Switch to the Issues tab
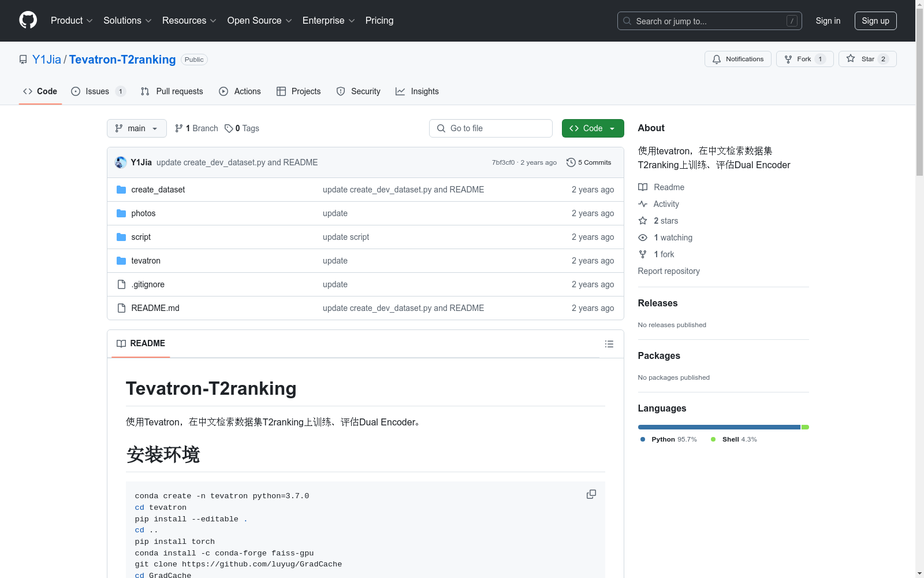924x578 pixels. (98, 91)
